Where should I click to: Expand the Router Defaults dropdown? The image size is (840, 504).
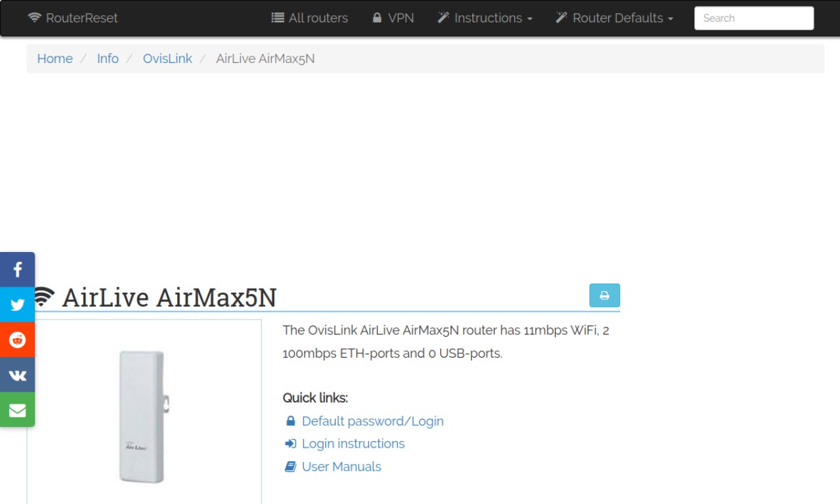[x=614, y=18]
